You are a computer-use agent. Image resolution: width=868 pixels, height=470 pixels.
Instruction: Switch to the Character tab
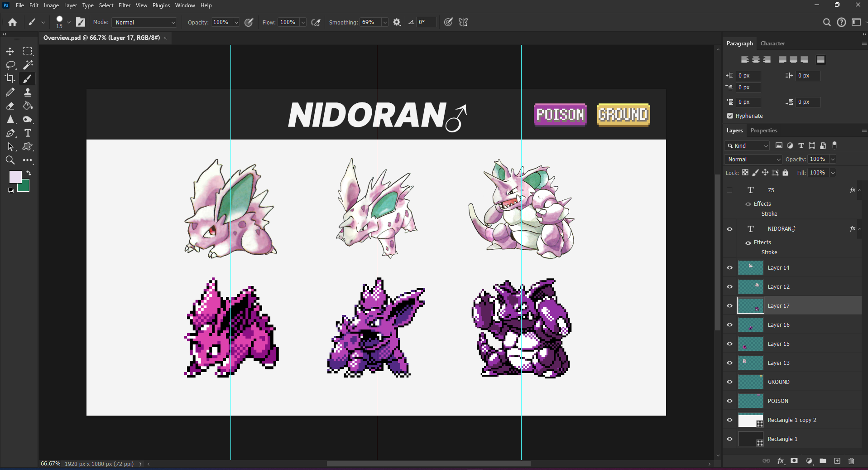coord(772,44)
